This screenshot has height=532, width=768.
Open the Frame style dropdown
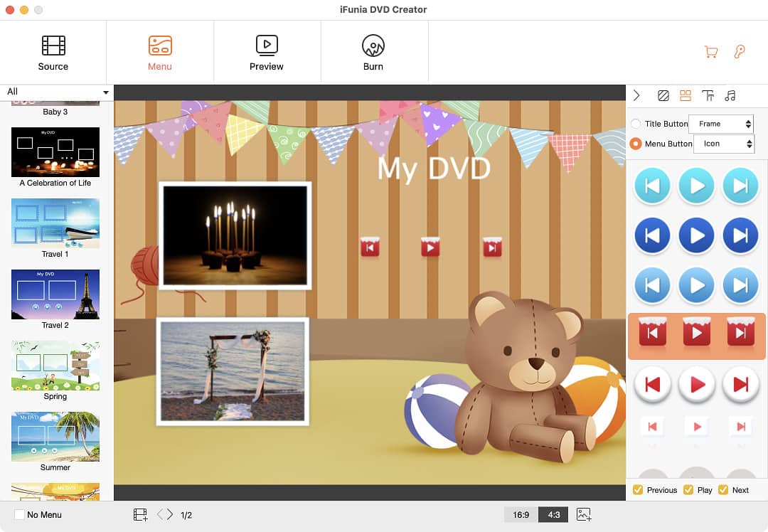coord(721,124)
